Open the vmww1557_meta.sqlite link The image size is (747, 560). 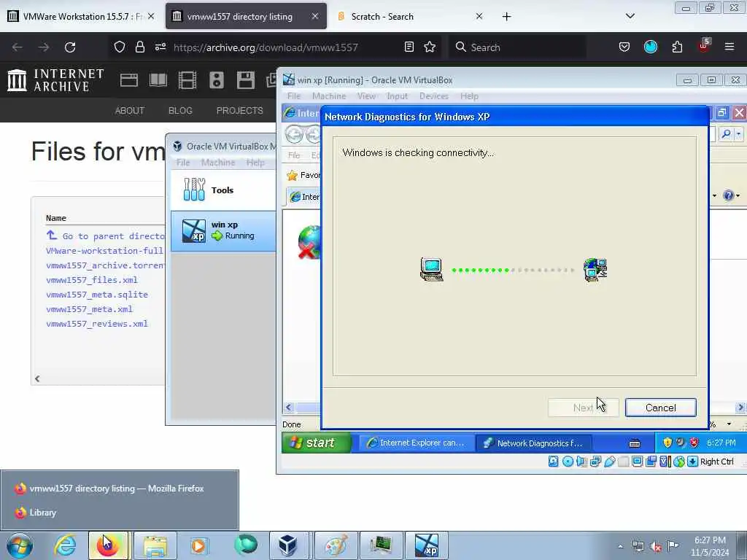[97, 295]
